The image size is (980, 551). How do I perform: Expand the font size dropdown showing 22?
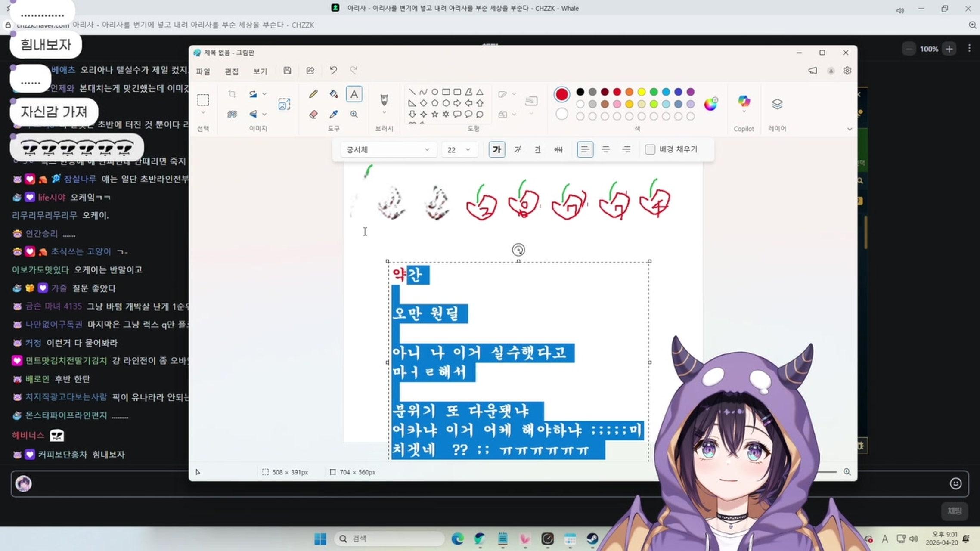459,149
